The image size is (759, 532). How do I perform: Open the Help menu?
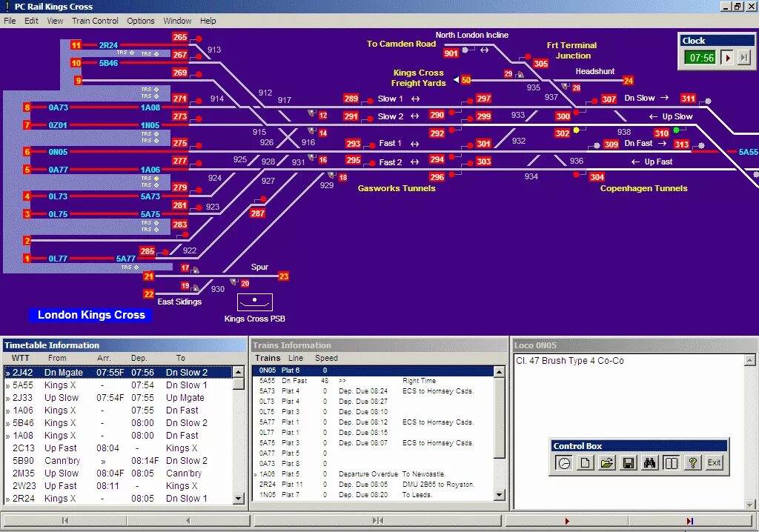pyautogui.click(x=208, y=21)
